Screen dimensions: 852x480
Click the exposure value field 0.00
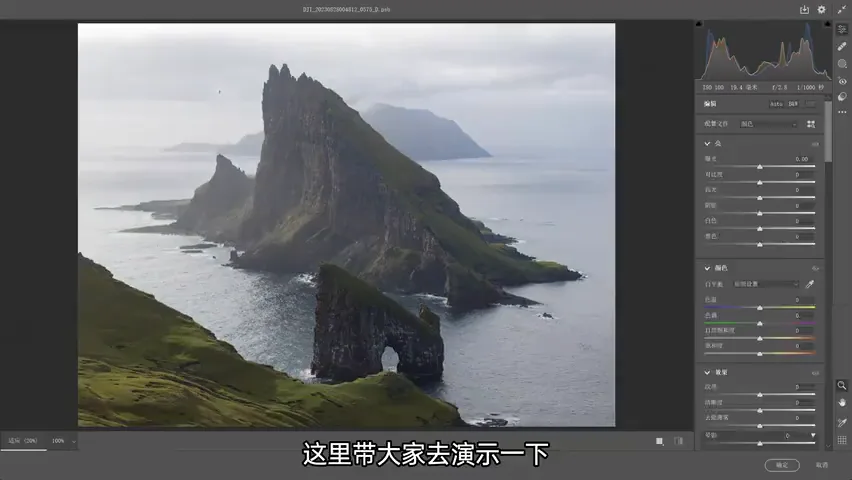(803, 159)
